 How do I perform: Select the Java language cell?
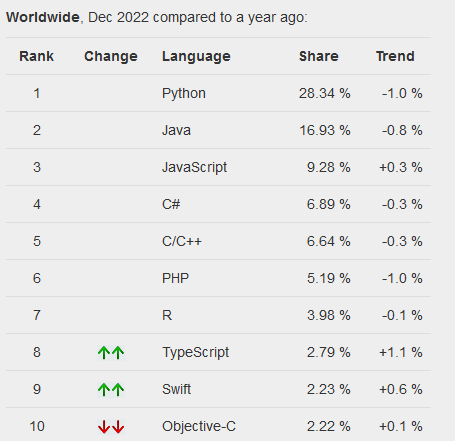(x=176, y=130)
